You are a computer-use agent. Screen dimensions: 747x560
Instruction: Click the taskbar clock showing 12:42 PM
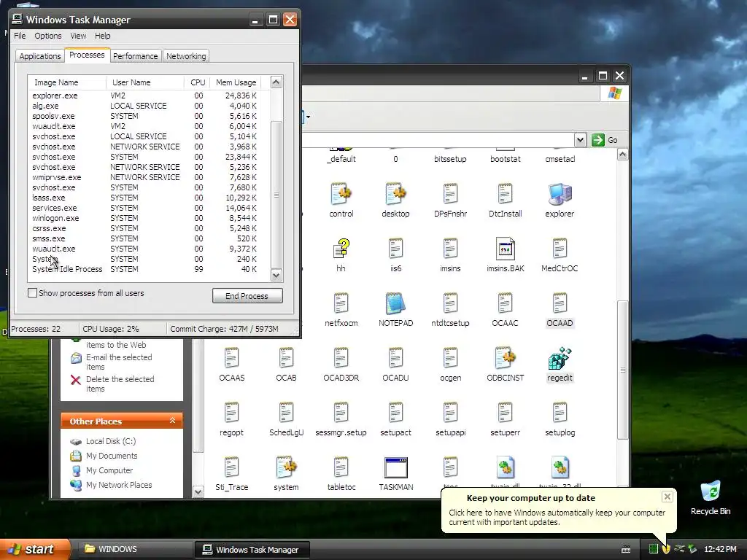pyautogui.click(x=720, y=549)
